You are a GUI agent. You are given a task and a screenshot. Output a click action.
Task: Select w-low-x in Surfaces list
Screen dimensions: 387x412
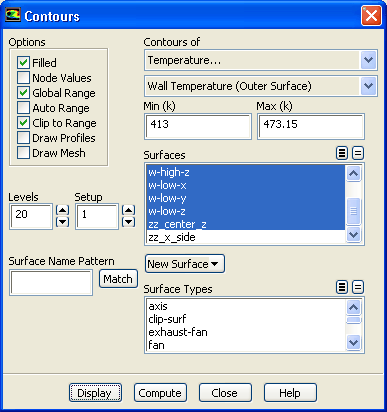pyautogui.click(x=246, y=185)
